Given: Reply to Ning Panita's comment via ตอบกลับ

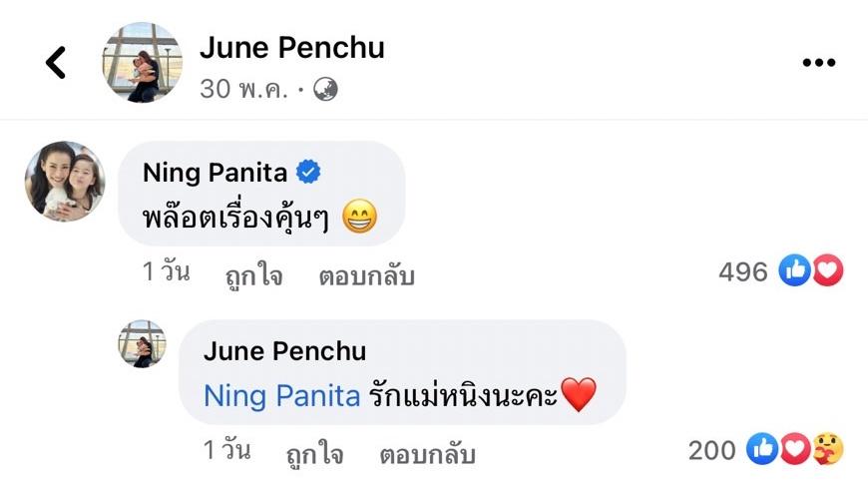Looking at the screenshot, I should point(366,275).
